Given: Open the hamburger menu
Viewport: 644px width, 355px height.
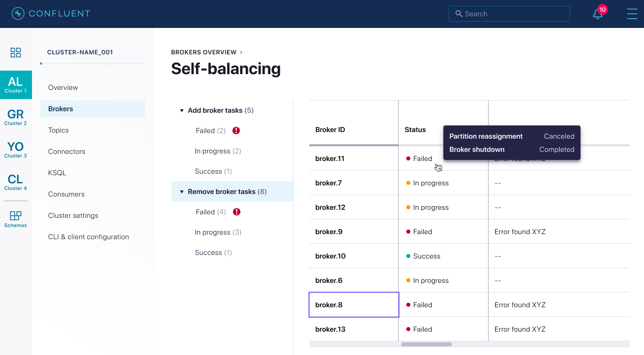Looking at the screenshot, I should point(632,14).
